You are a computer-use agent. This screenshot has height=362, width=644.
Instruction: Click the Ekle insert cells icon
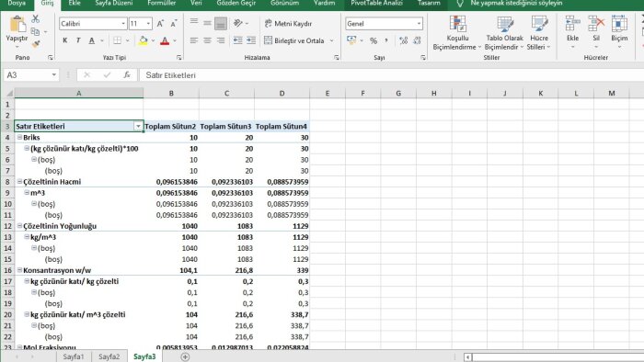coord(572,23)
